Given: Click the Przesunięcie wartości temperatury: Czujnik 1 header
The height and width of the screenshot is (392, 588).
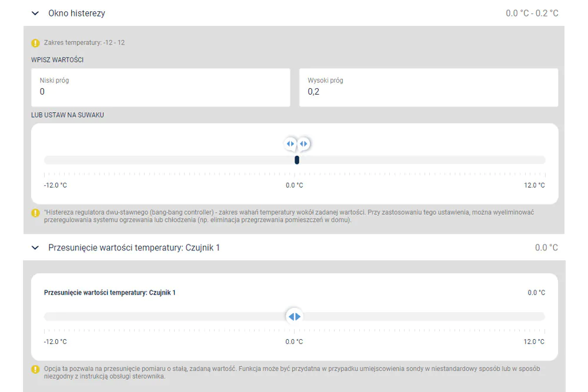Looking at the screenshot, I should pyautogui.click(x=134, y=247).
